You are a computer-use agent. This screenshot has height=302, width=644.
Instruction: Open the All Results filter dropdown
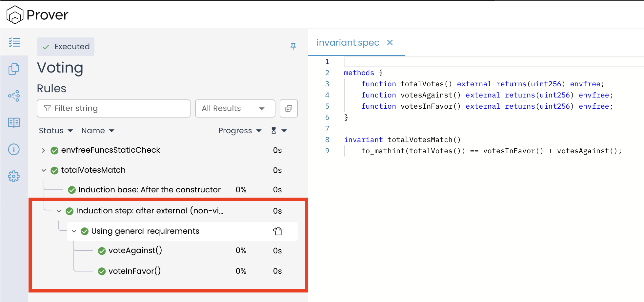[235, 109]
